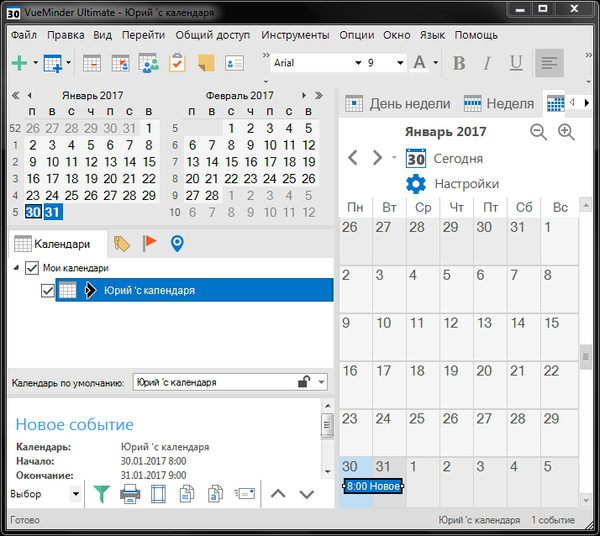Switch to the Неделя view tab
The width and height of the screenshot is (600, 536).
pos(500,103)
